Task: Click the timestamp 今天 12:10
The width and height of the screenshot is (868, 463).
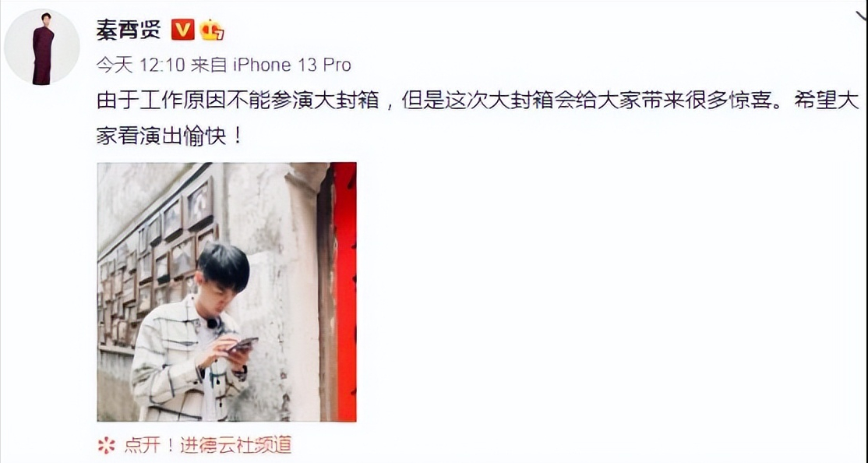Action: (x=140, y=65)
